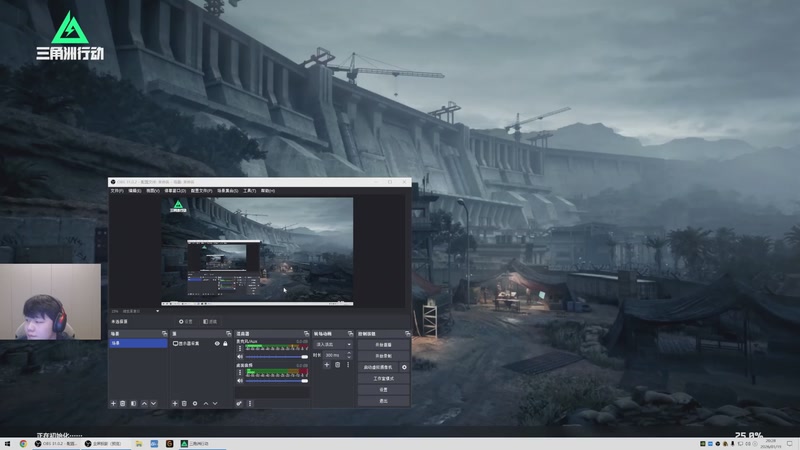
Task: Decrease transition duration stepper down arrow
Action: click(x=349, y=357)
